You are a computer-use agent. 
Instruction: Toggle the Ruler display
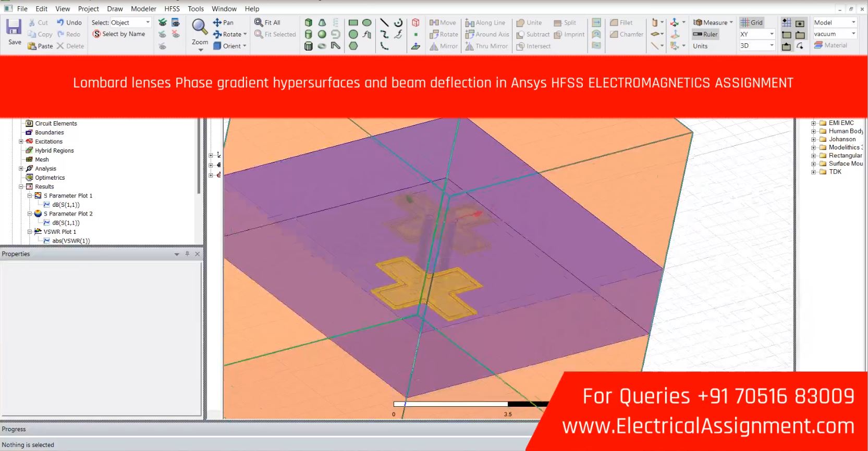point(705,34)
